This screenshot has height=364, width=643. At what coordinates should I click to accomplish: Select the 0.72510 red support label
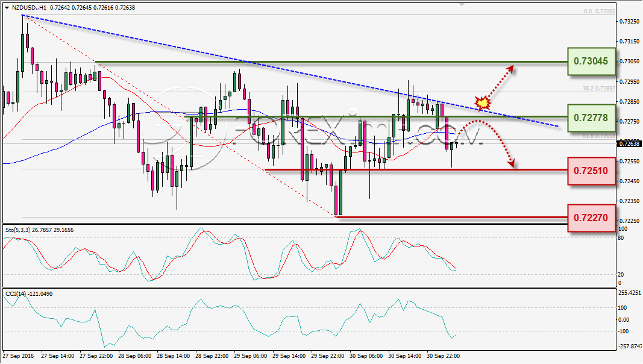coord(591,171)
